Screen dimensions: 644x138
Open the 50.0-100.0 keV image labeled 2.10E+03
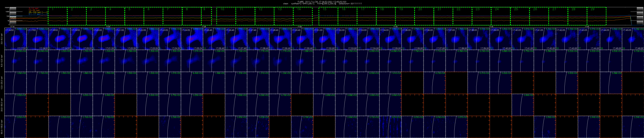click(82, 127)
